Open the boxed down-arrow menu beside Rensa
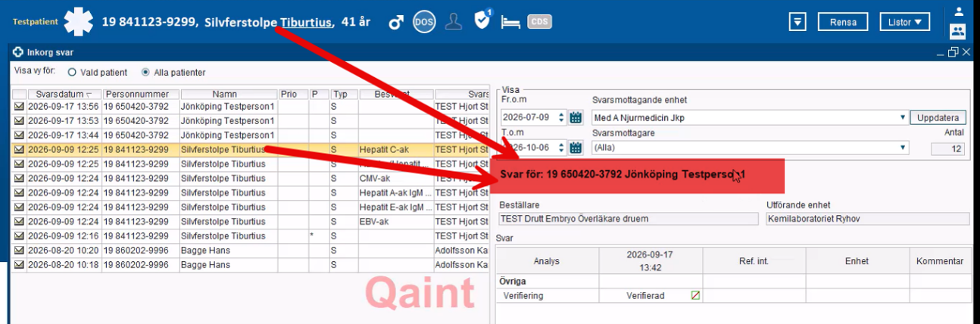Screen dimensions: 980x324 [797, 22]
